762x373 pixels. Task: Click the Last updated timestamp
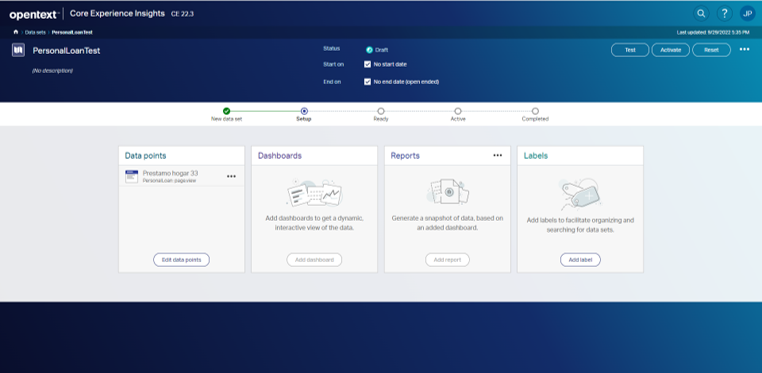713,33
